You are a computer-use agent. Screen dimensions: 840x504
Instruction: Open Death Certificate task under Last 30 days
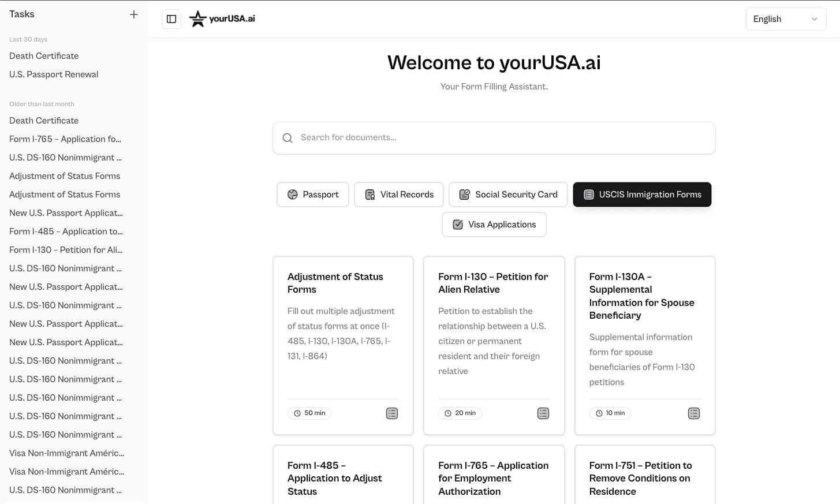tap(44, 56)
